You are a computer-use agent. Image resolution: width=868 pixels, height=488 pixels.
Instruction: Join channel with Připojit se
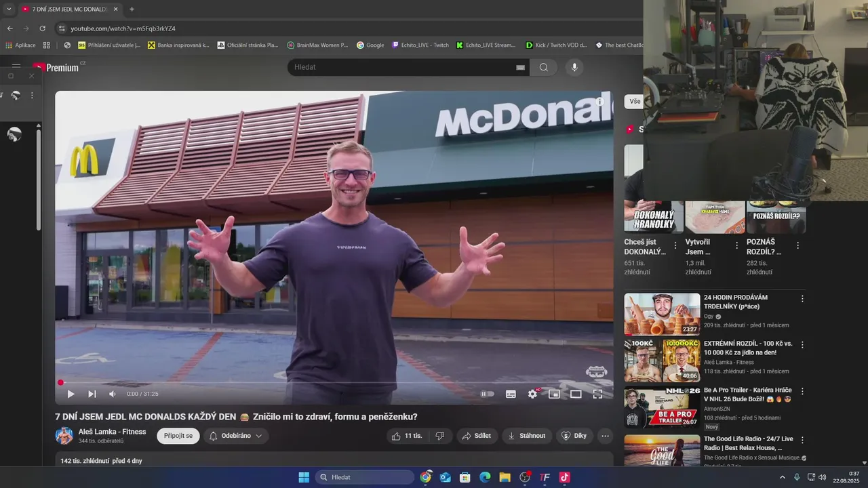coord(178,436)
